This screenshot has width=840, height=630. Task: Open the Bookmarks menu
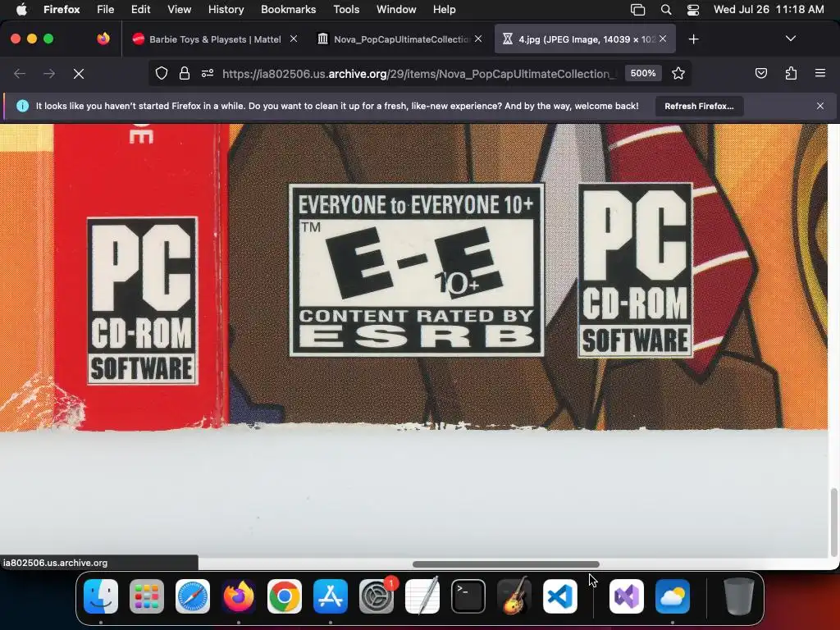pos(288,9)
